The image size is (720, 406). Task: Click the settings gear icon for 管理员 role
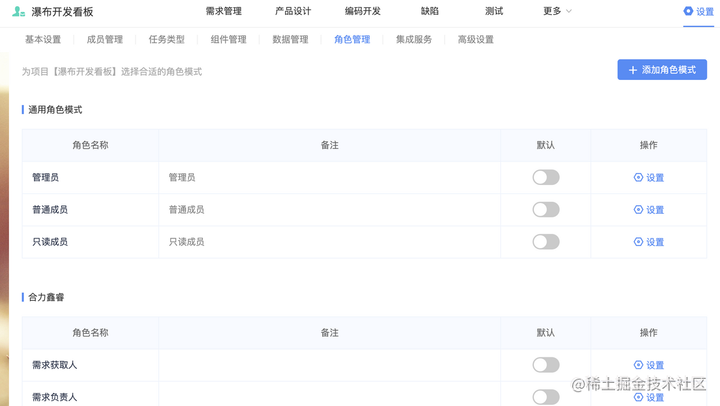click(x=638, y=177)
